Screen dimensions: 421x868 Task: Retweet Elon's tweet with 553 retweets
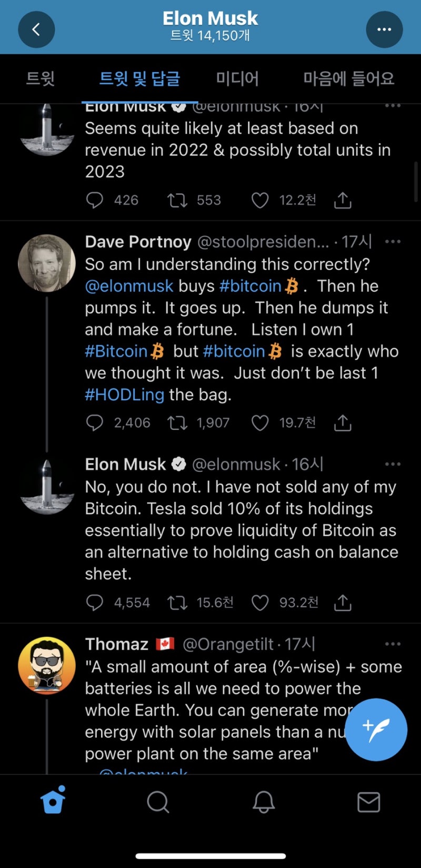[177, 200]
